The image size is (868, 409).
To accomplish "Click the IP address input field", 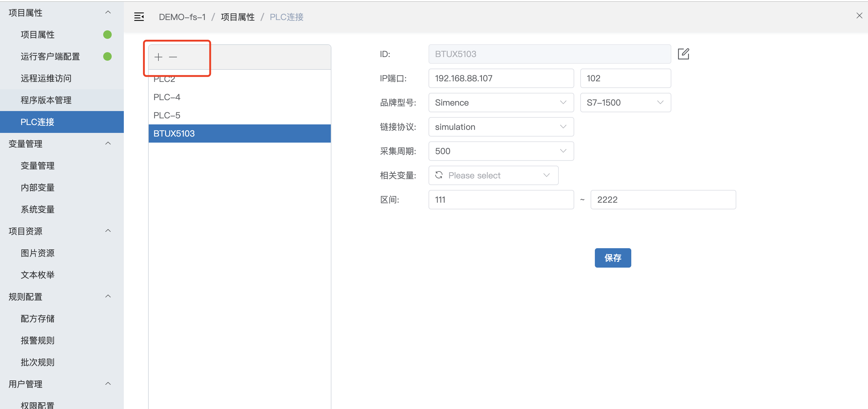I will (501, 78).
